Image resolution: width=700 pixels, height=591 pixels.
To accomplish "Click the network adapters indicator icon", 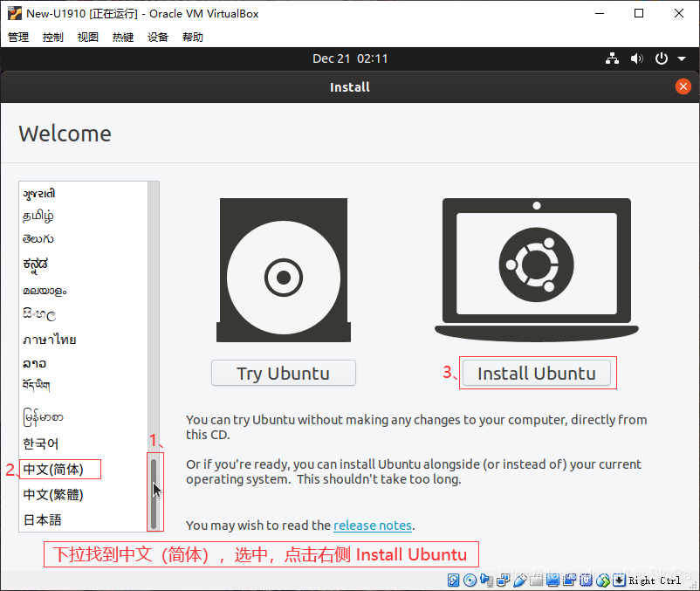I will [x=503, y=580].
